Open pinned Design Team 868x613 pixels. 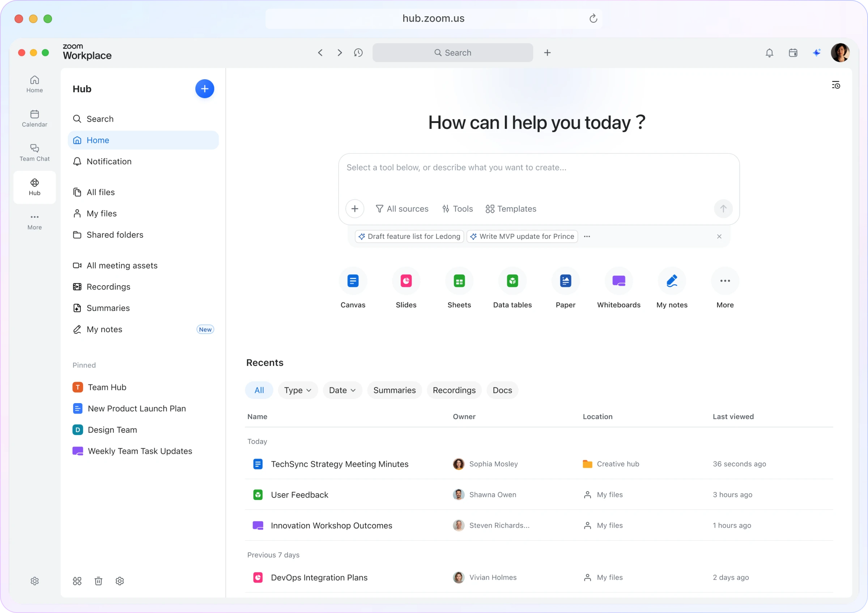[x=143, y=430]
